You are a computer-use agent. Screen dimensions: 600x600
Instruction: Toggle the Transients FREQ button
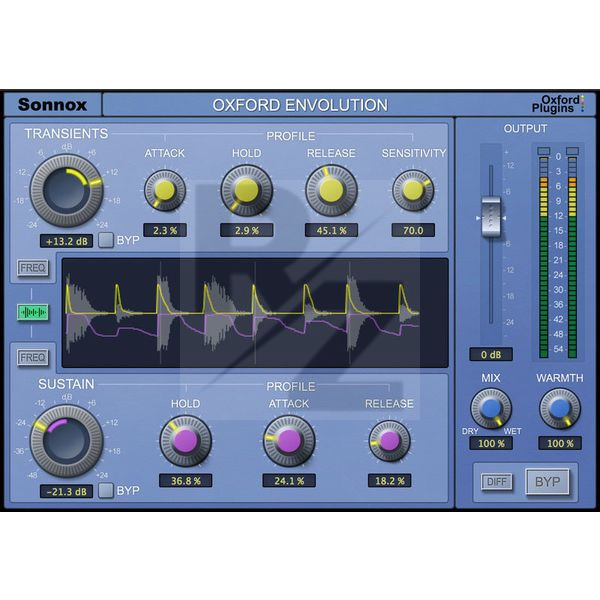[33, 267]
